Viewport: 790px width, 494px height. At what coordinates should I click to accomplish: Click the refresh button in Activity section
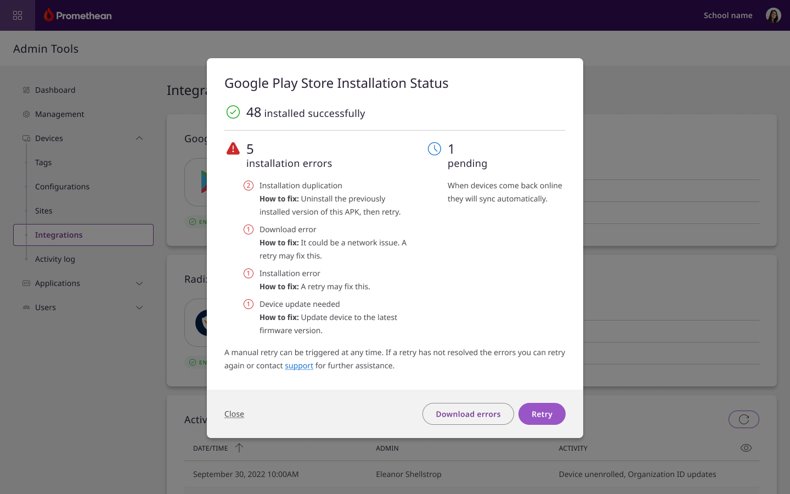[744, 419]
